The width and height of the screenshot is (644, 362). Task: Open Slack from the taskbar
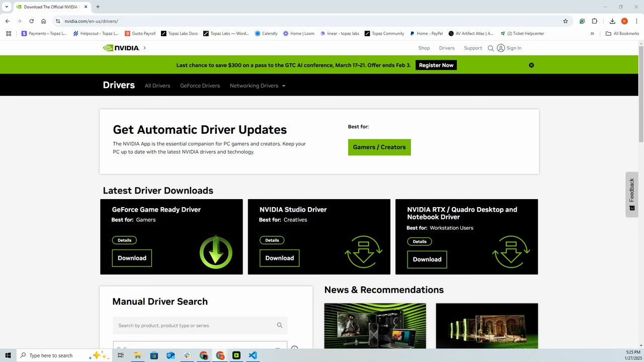tap(187, 355)
